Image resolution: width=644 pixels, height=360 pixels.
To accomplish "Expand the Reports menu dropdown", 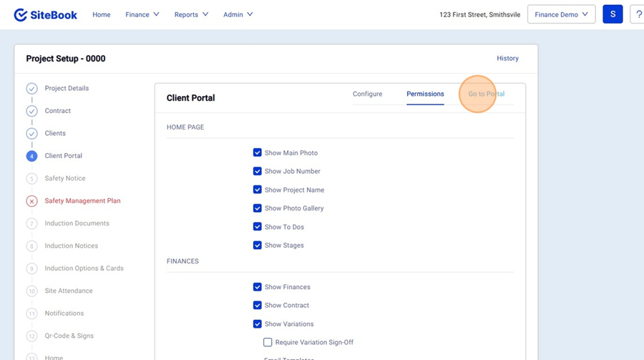I will click(191, 14).
